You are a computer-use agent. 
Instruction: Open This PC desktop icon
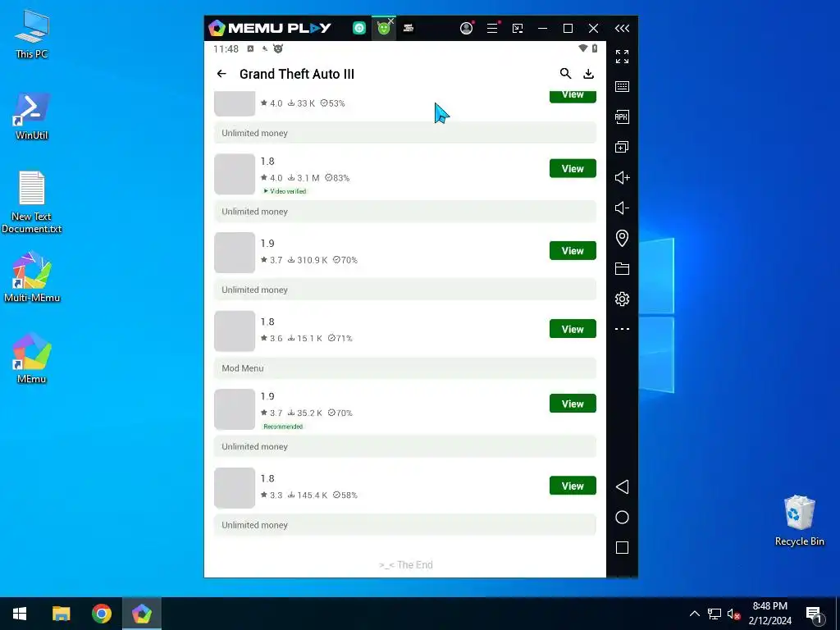32,34
